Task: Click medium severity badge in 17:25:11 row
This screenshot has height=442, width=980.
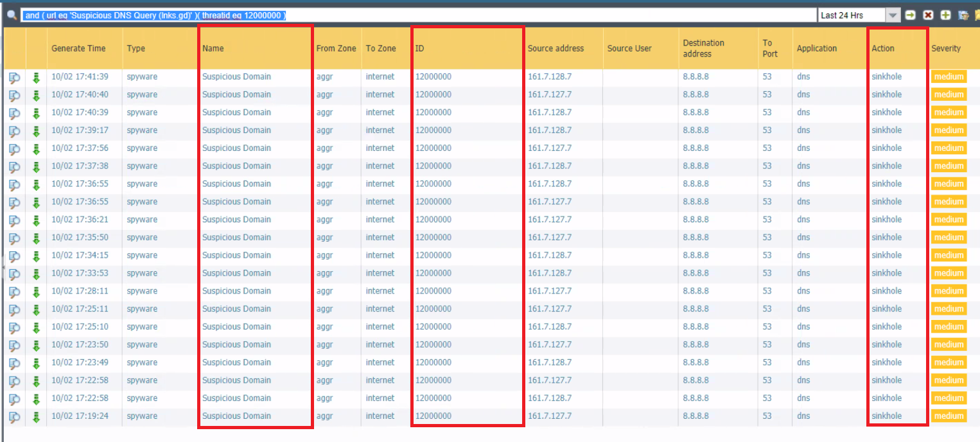Action: [x=949, y=309]
